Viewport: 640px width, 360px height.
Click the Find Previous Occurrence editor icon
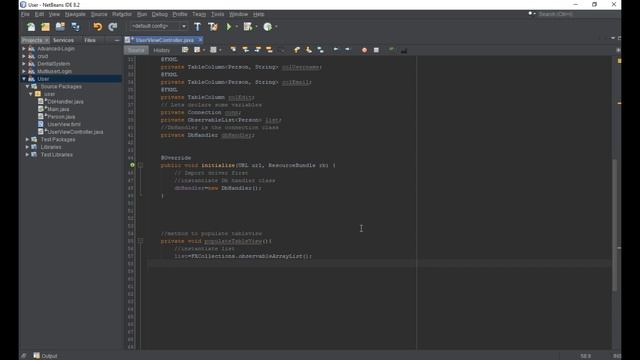[x=245, y=50]
